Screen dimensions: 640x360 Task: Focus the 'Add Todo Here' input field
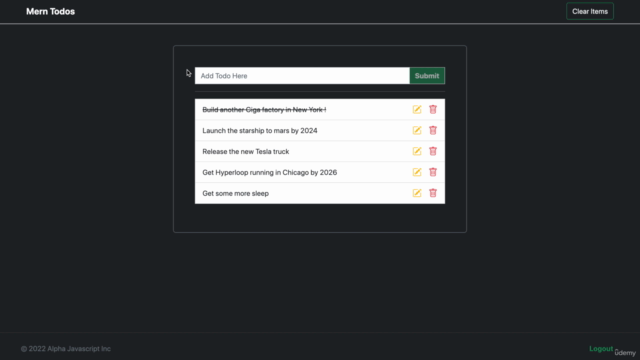(302, 76)
